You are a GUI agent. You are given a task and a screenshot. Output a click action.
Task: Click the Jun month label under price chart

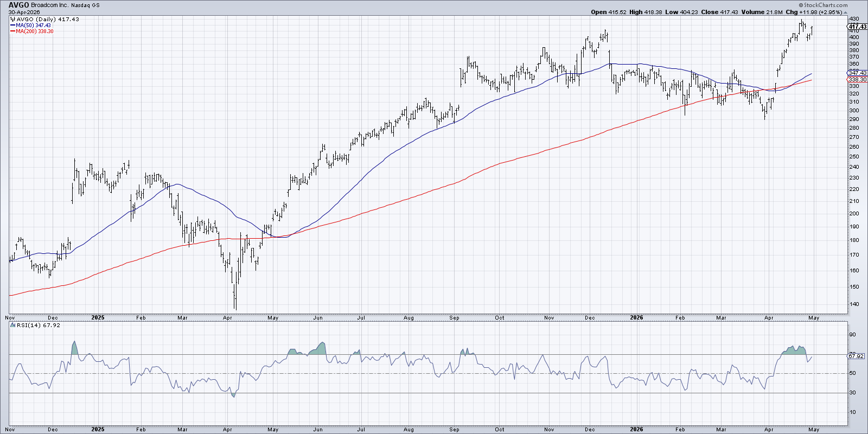pos(318,318)
